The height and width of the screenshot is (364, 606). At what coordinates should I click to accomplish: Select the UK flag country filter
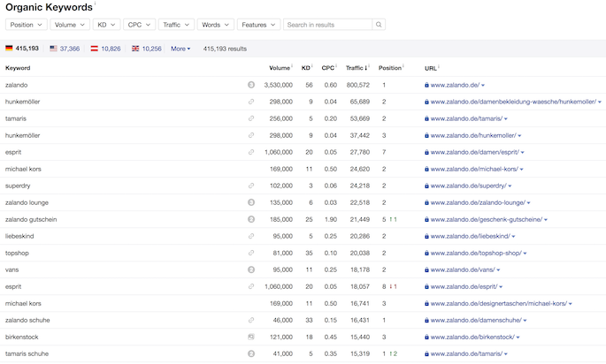point(147,49)
